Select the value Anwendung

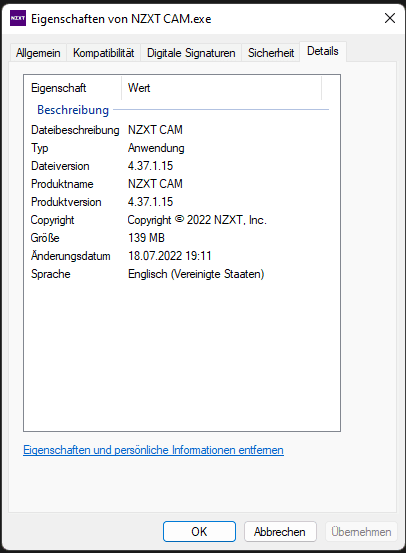[156, 148]
